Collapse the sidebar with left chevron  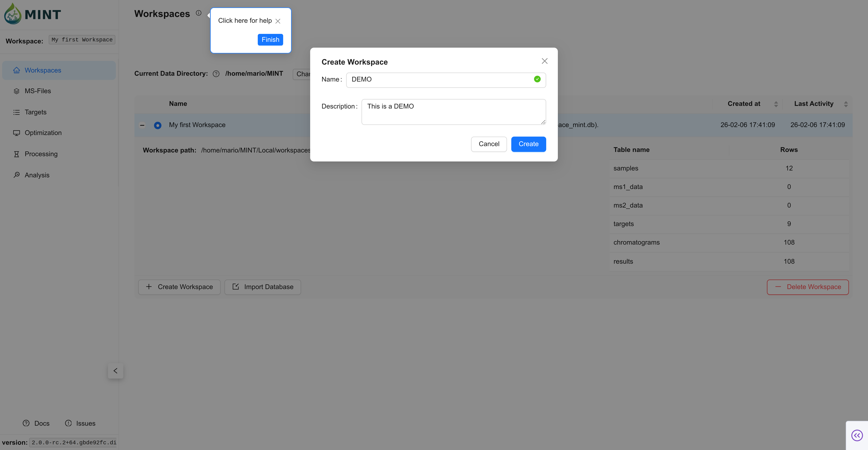[x=116, y=371]
